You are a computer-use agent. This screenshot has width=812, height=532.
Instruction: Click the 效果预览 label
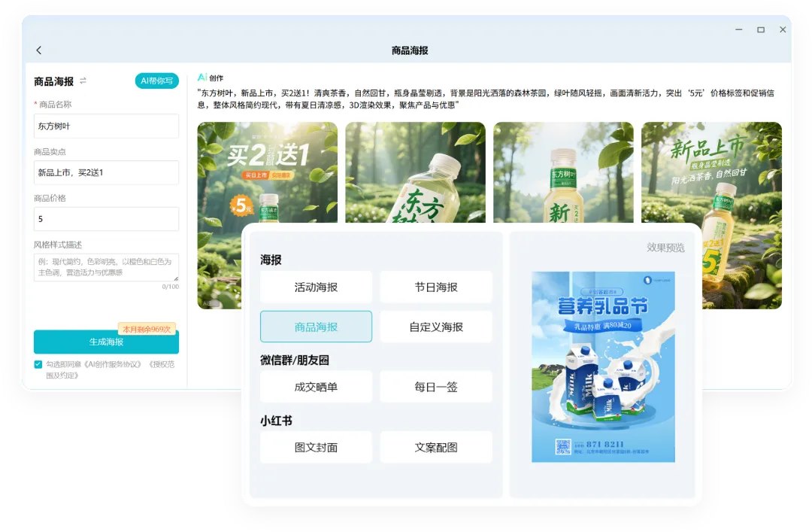[x=665, y=248]
